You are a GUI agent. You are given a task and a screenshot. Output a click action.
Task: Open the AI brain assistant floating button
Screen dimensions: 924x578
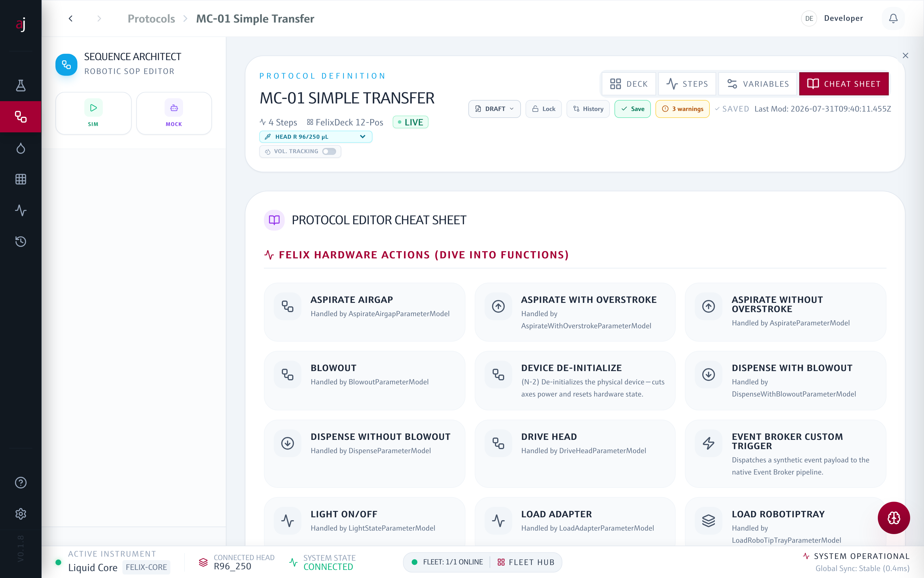(x=893, y=518)
